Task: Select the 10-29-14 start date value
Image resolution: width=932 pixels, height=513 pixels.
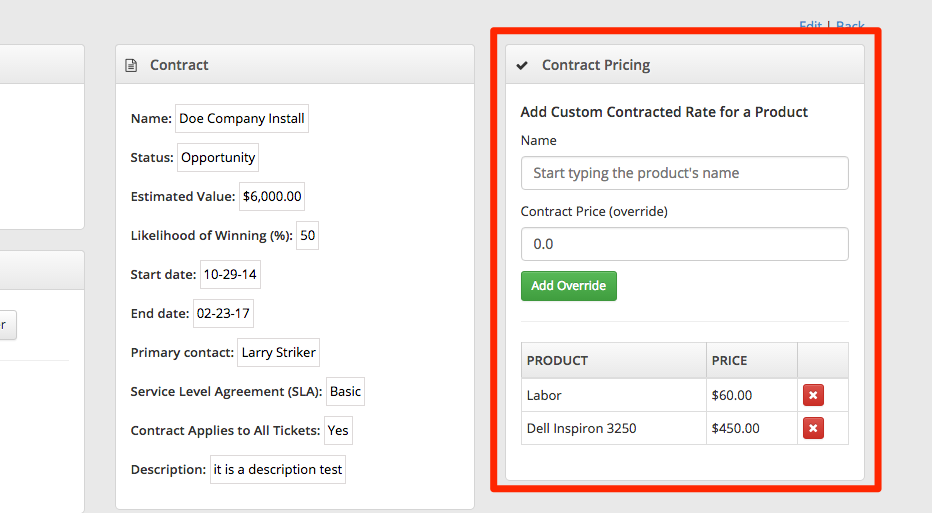Action: [231, 275]
